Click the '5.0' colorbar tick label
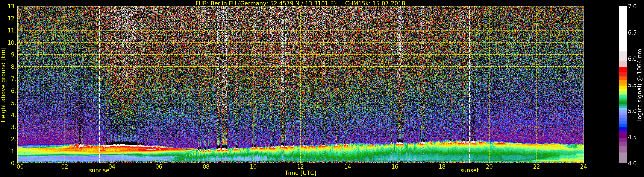Image resolution: width=644 pixels, height=177 pixels. (x=632, y=111)
